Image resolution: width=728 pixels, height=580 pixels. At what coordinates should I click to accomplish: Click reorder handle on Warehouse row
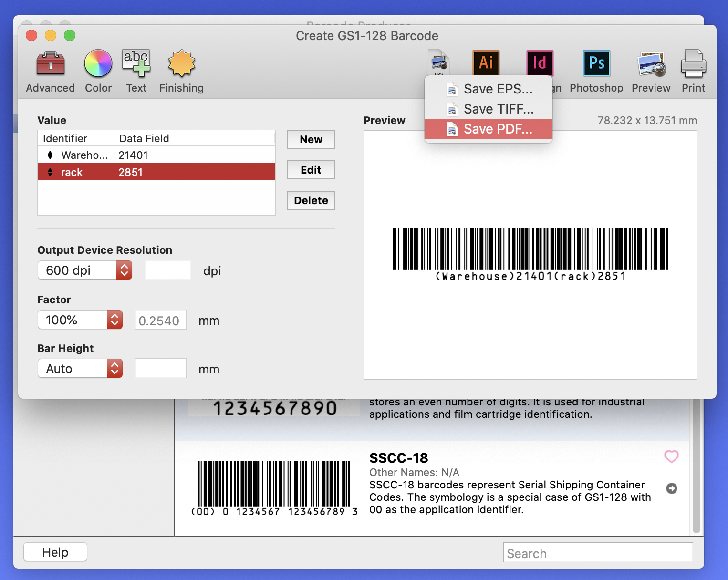pyautogui.click(x=50, y=155)
